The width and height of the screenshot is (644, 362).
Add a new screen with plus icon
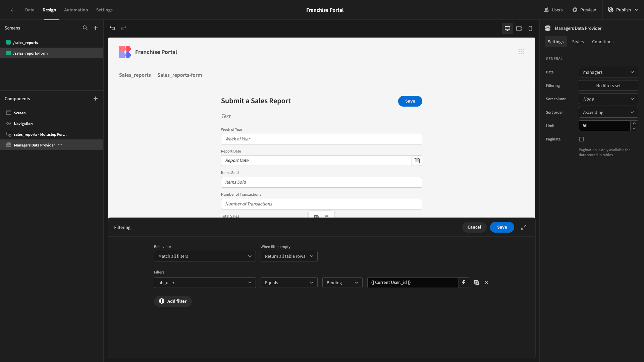pyautogui.click(x=96, y=28)
